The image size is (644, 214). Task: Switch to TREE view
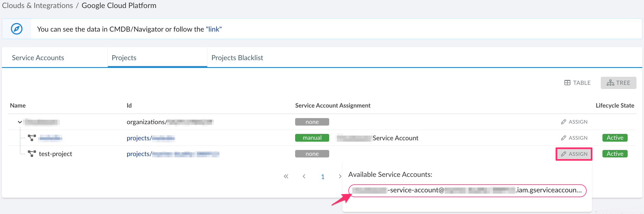tap(618, 83)
